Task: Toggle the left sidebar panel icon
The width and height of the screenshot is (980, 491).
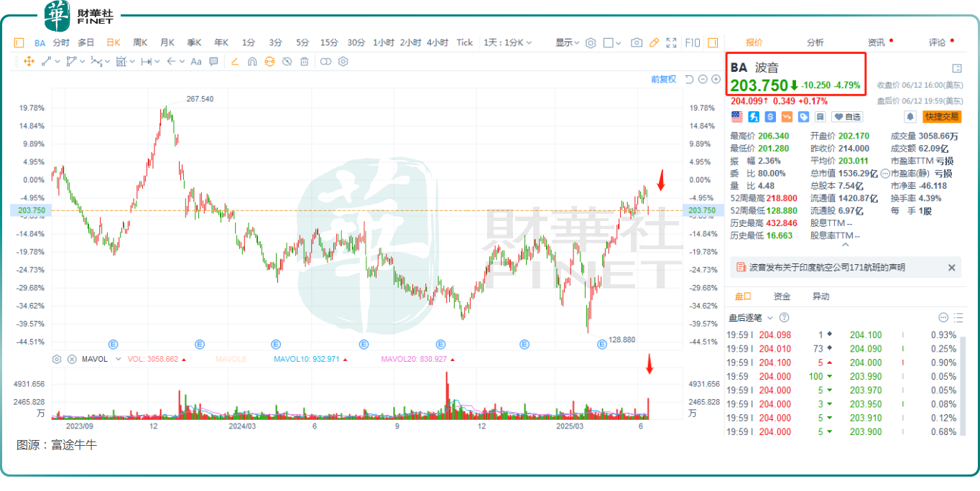Action: point(19,43)
